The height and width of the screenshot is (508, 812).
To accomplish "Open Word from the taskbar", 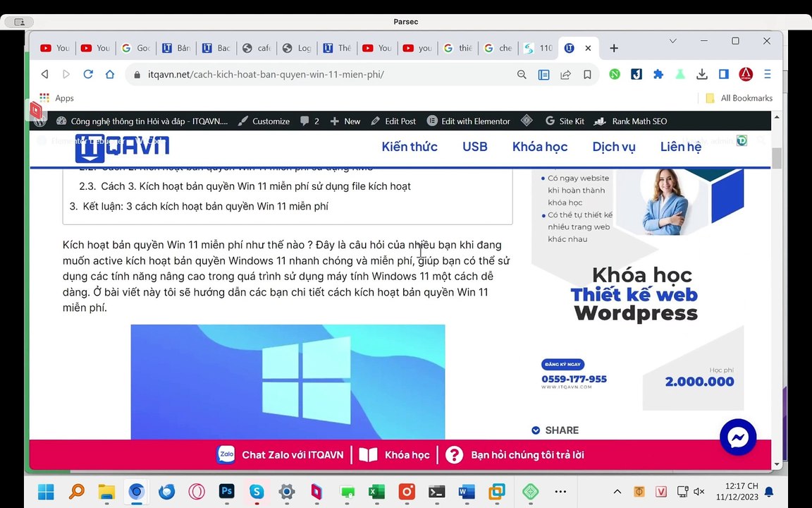I will pyautogui.click(x=467, y=491).
